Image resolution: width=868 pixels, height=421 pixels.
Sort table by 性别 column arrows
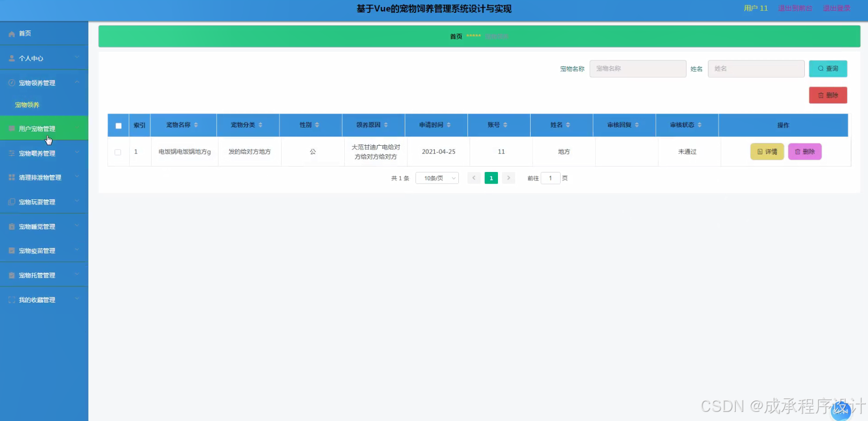[x=317, y=125]
